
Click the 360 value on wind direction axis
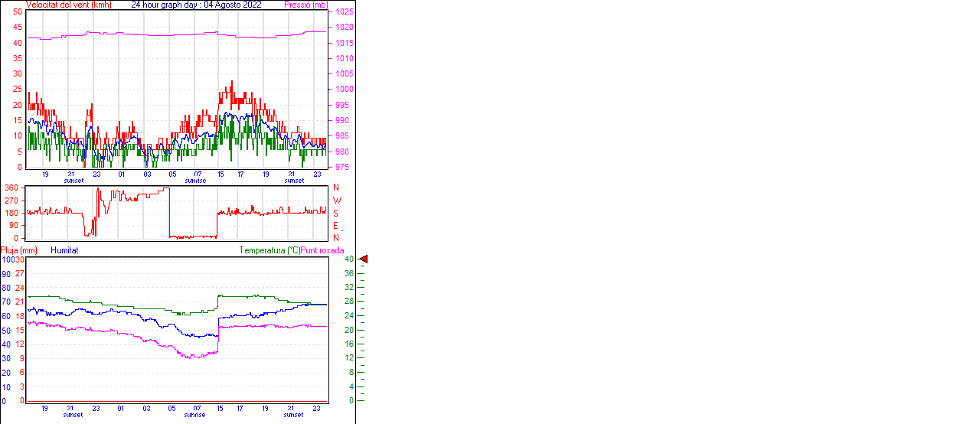click(x=11, y=188)
